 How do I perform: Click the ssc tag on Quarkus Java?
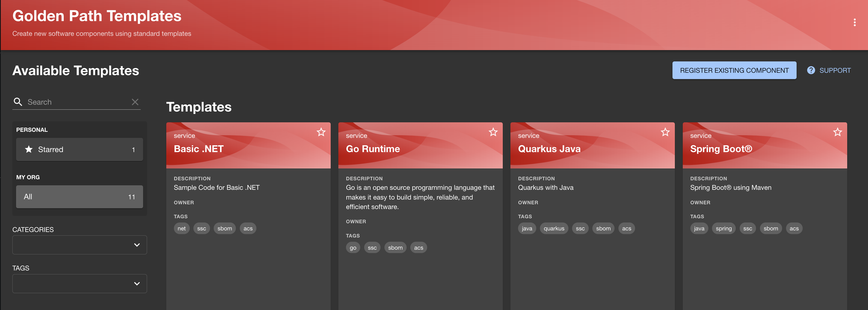pos(580,229)
